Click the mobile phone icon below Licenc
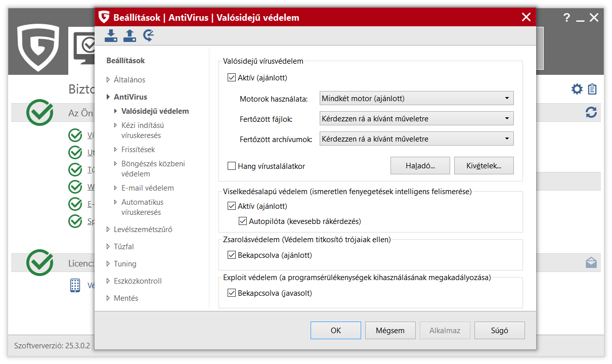 coord(75,285)
